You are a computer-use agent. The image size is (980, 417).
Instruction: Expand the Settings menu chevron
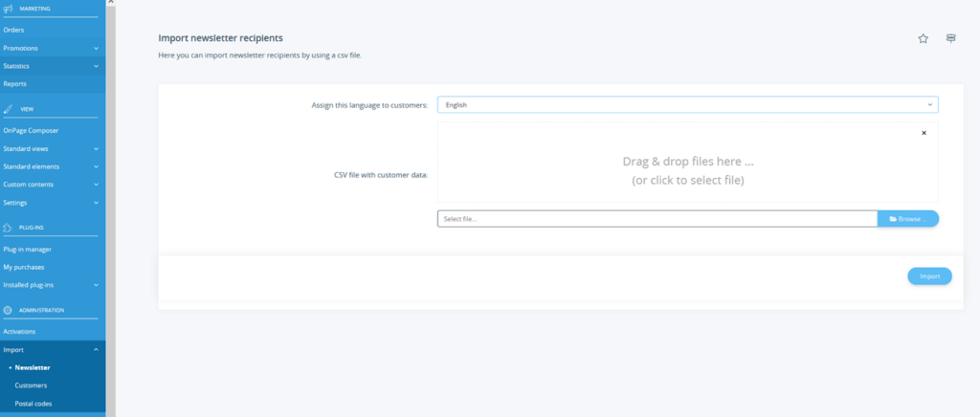(96, 203)
